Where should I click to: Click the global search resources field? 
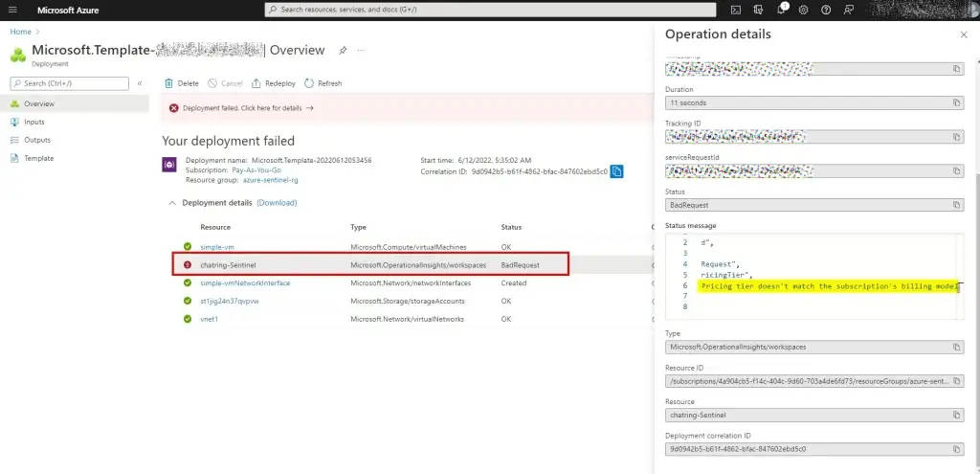click(491, 10)
